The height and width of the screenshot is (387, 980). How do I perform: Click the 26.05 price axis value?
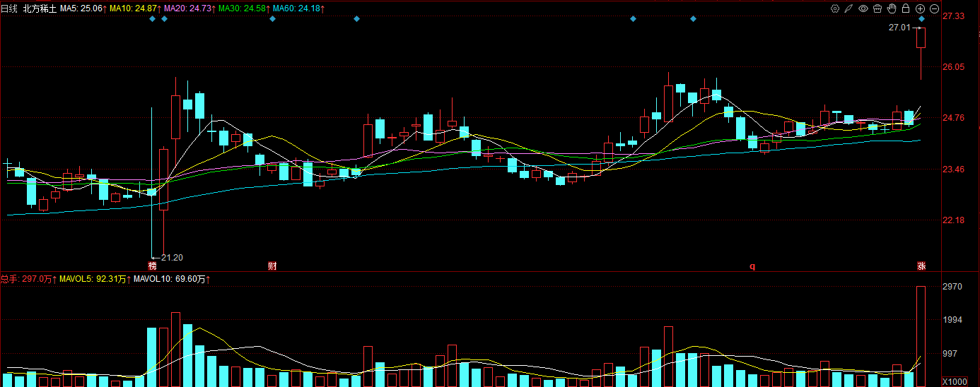[x=955, y=67]
